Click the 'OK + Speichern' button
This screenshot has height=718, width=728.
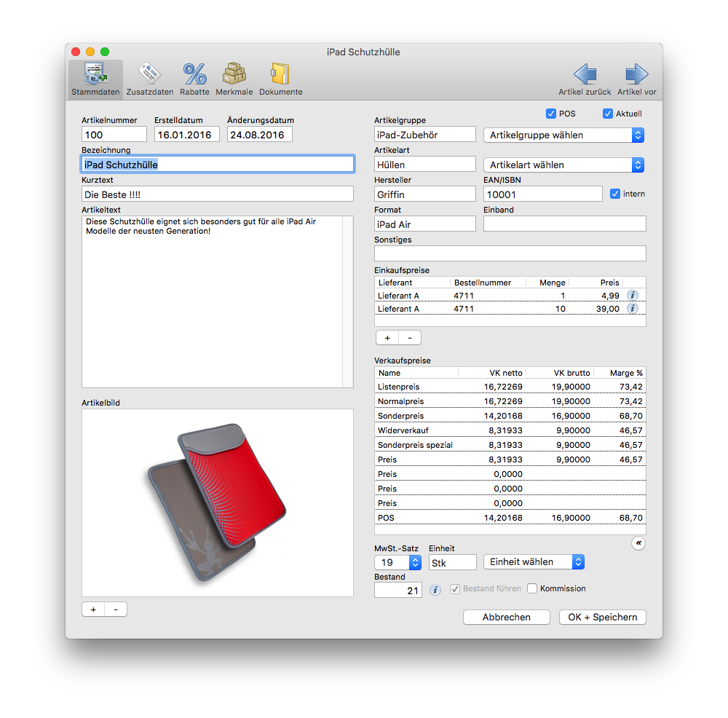602,617
